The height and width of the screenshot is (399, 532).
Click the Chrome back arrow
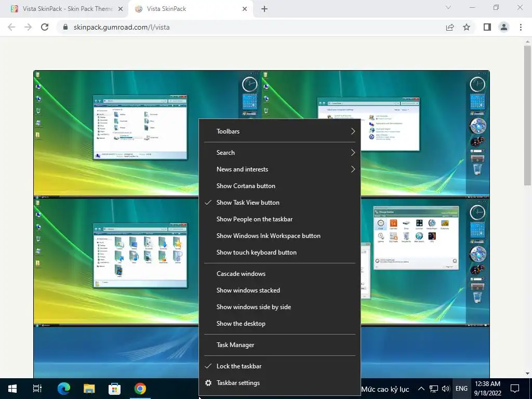coord(11,27)
